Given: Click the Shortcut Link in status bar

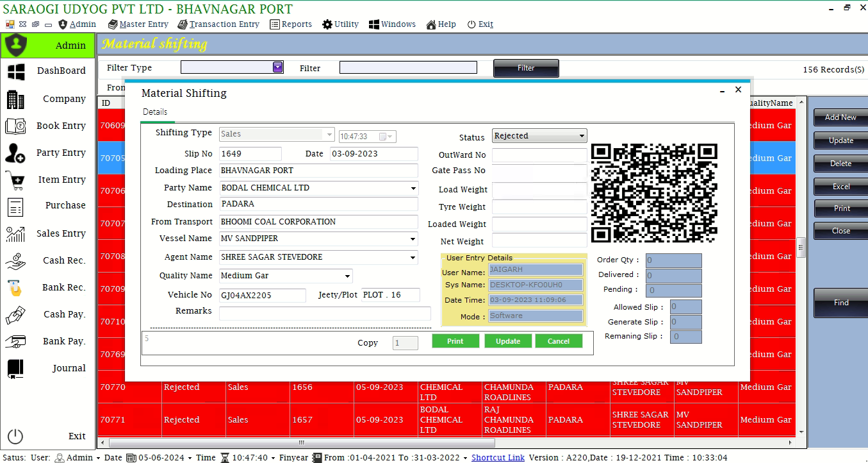Looking at the screenshot, I should [498, 457].
